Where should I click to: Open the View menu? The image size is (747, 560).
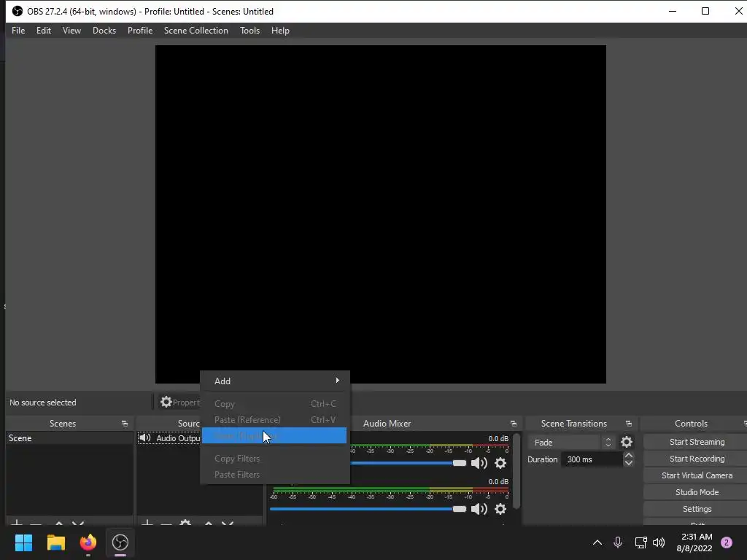[71, 31]
